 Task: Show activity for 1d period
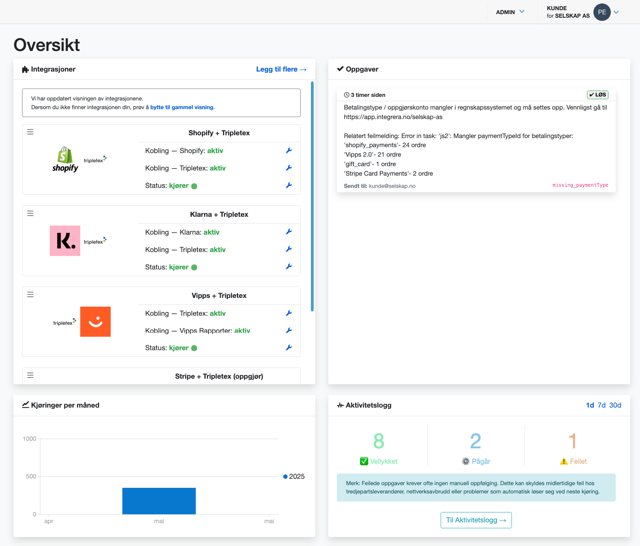coord(590,405)
